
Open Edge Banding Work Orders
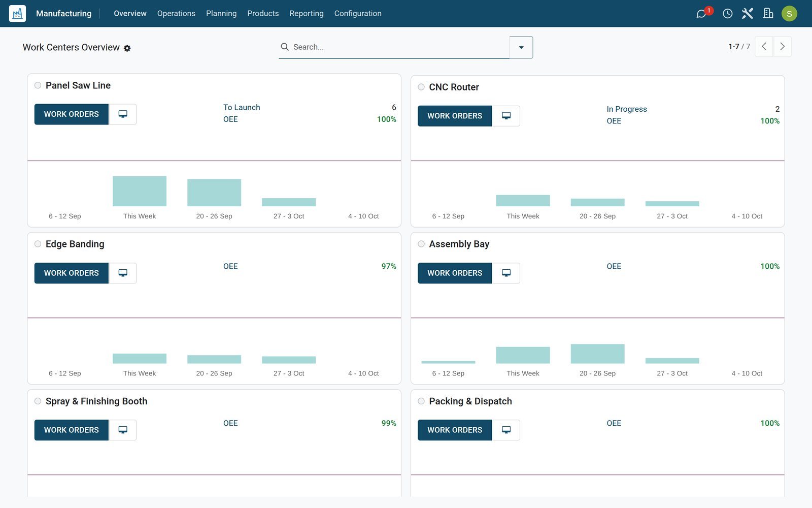coord(72,273)
